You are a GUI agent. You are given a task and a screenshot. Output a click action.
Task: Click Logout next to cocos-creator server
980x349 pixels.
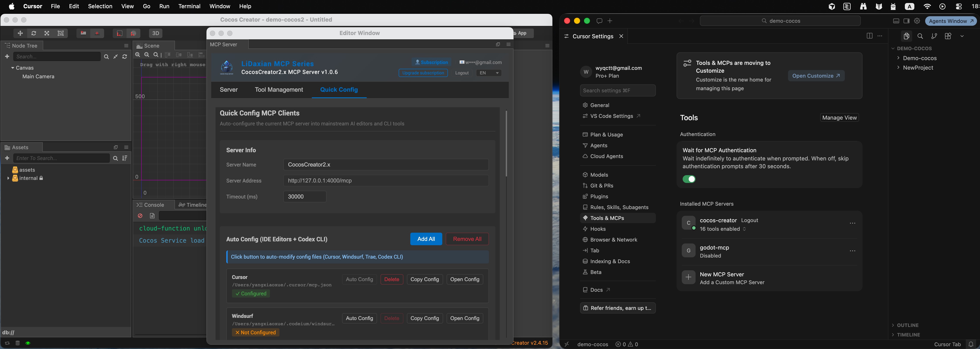[x=749, y=220]
